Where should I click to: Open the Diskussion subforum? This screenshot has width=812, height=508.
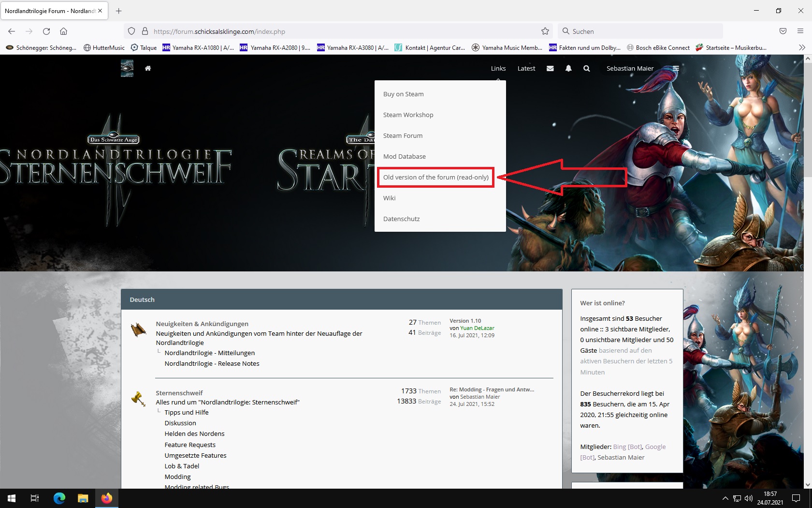coord(180,423)
